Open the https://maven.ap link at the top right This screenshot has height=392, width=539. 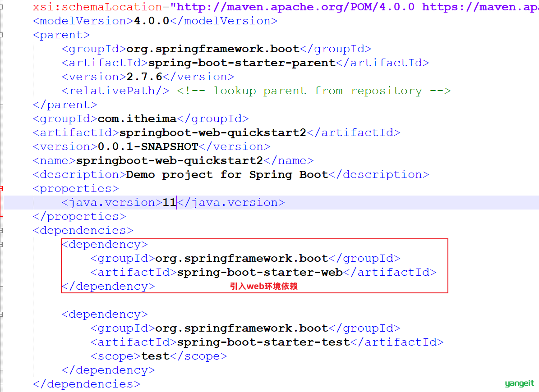480,7
